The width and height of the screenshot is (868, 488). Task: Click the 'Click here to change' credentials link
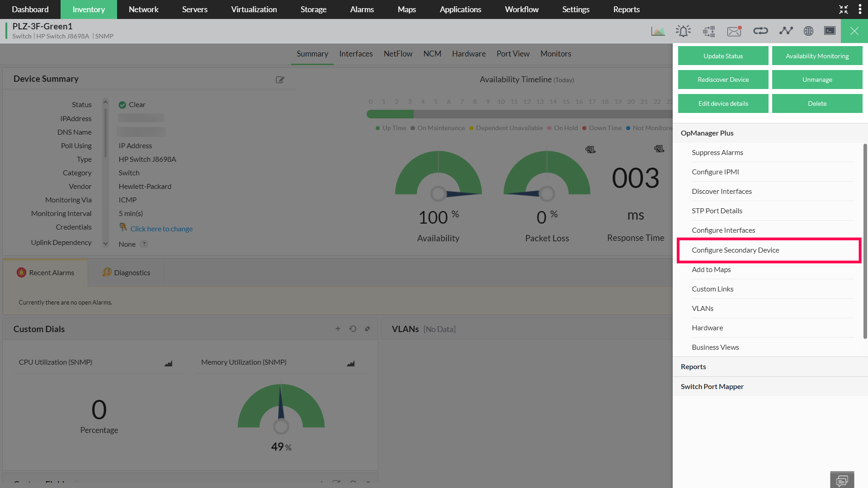pos(161,229)
